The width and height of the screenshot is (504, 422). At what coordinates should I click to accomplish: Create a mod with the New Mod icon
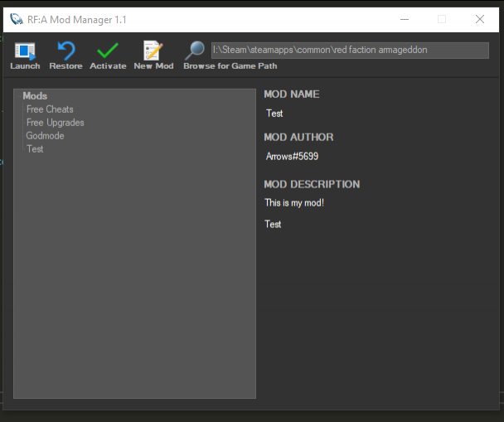153,52
